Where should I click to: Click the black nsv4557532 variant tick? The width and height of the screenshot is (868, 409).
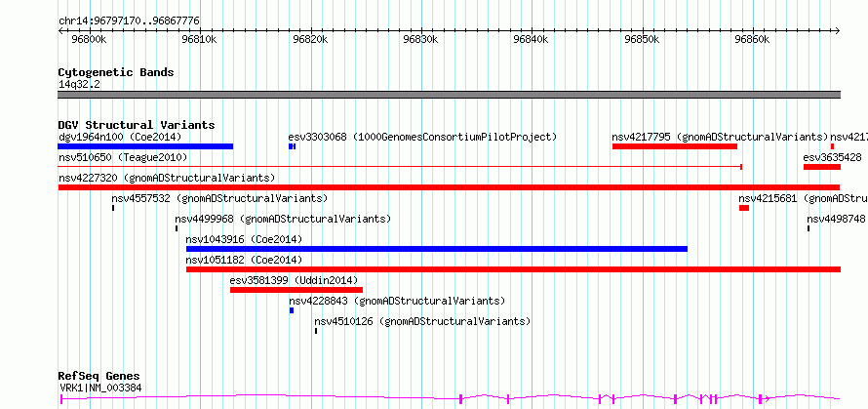[x=113, y=208]
